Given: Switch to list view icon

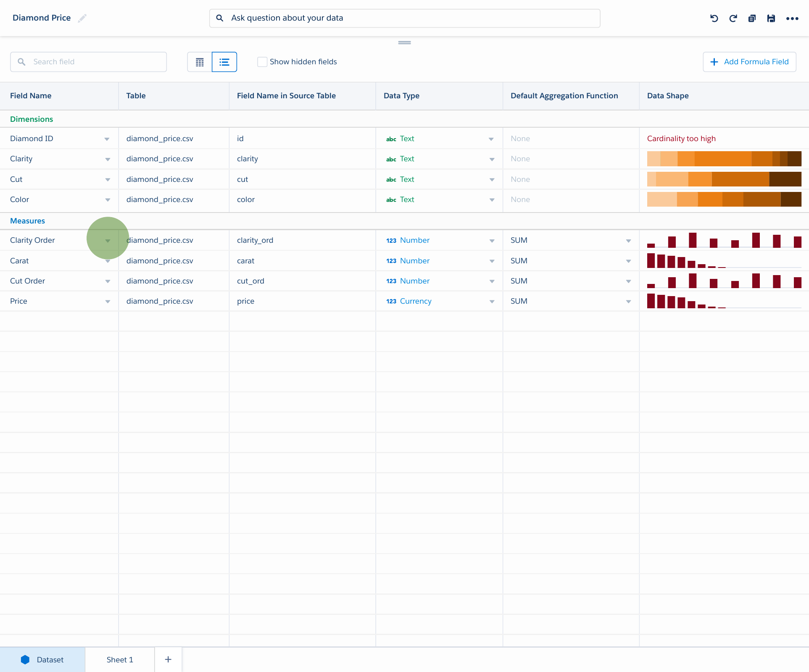Looking at the screenshot, I should coord(224,62).
